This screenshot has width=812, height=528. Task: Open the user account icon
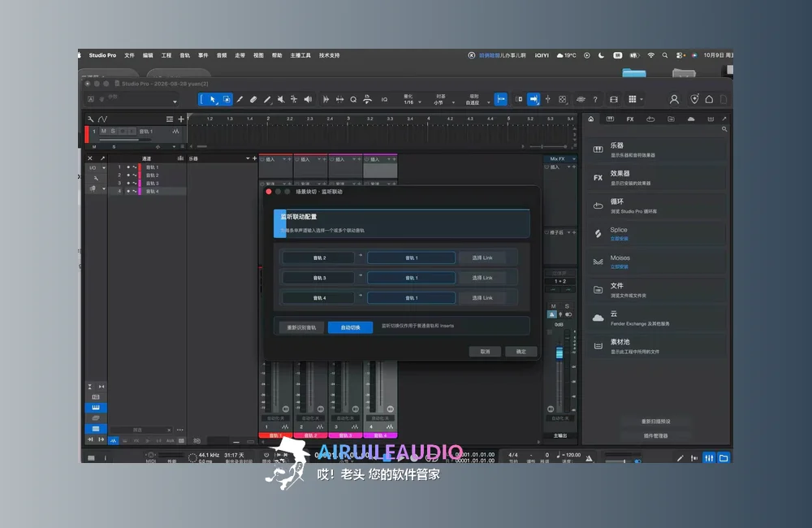[674, 99]
